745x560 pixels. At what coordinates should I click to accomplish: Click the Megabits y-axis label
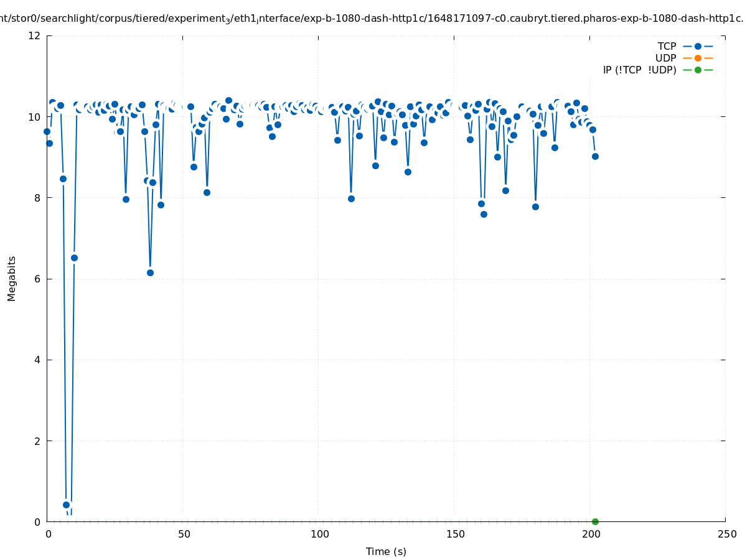12,278
